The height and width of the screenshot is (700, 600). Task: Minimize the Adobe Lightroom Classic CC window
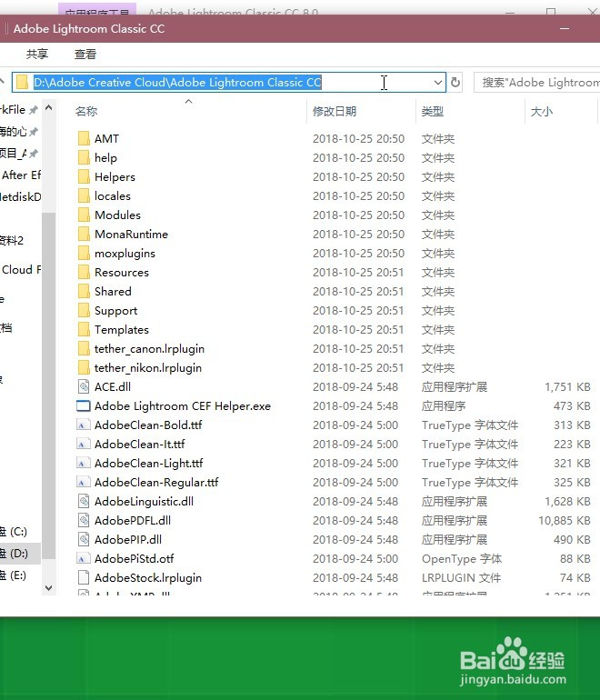(565, 28)
